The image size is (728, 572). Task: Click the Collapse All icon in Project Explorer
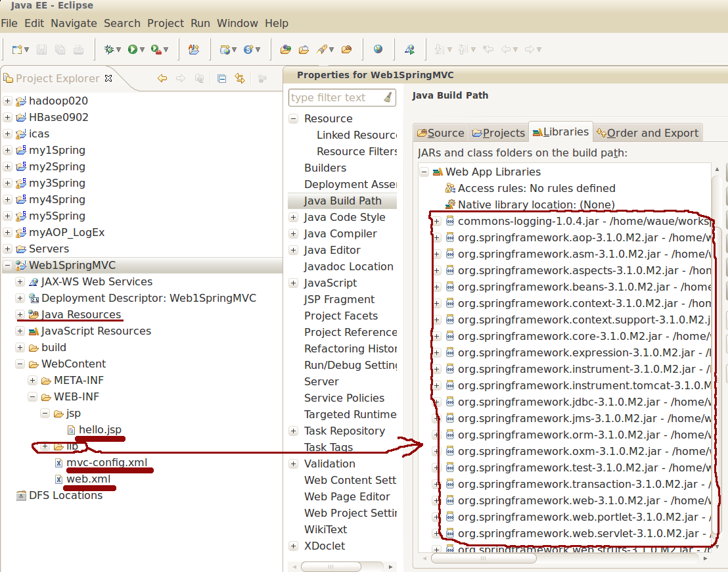point(222,78)
